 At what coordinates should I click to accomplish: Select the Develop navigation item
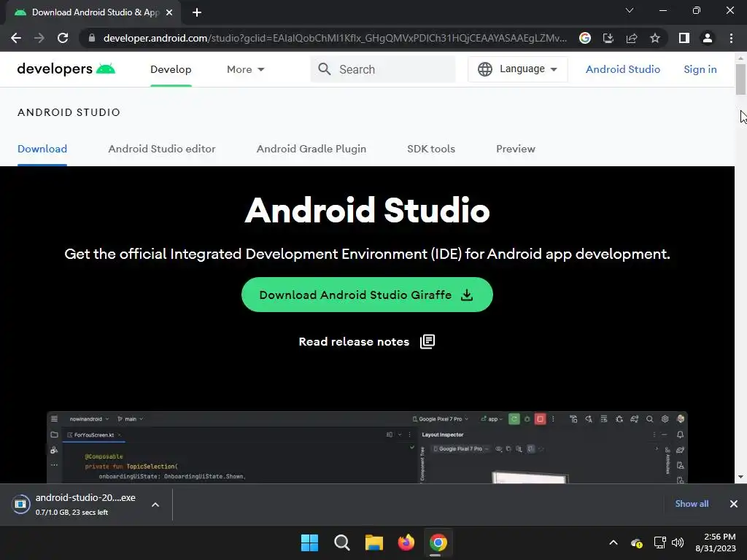[171, 69]
